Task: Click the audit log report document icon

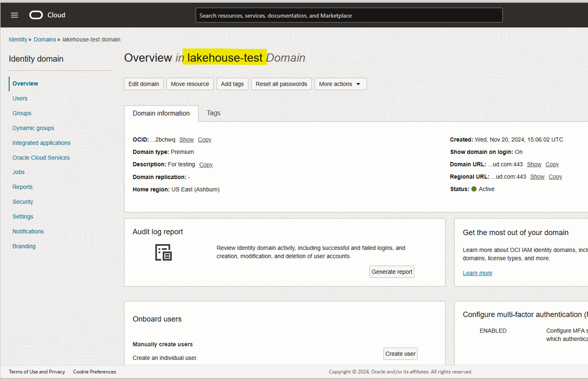Action: coord(163,252)
